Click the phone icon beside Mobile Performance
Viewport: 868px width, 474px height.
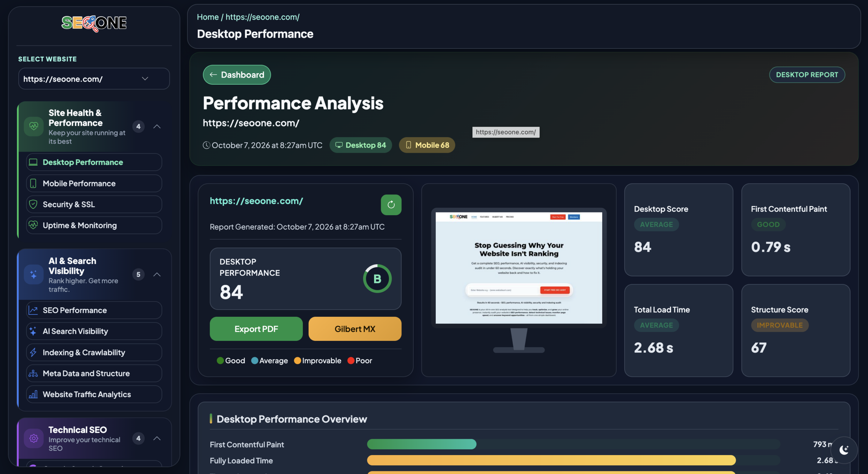(33, 183)
